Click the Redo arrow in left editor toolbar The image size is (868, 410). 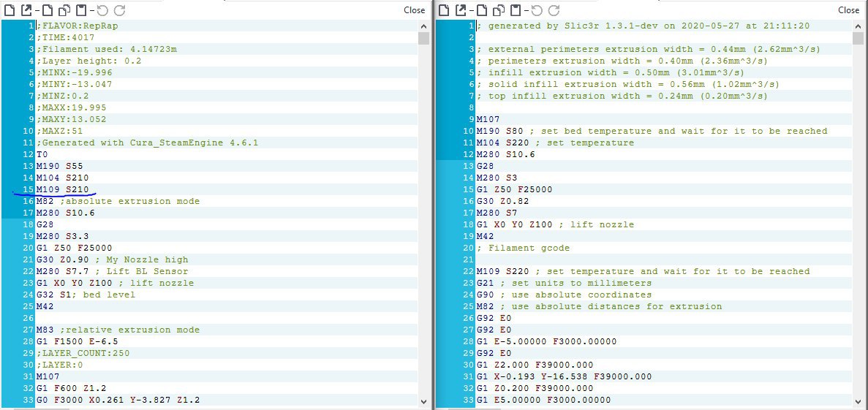120,10
